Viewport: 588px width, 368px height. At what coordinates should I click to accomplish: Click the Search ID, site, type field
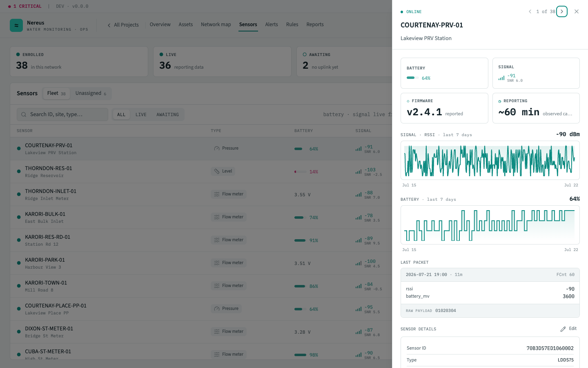coord(62,114)
